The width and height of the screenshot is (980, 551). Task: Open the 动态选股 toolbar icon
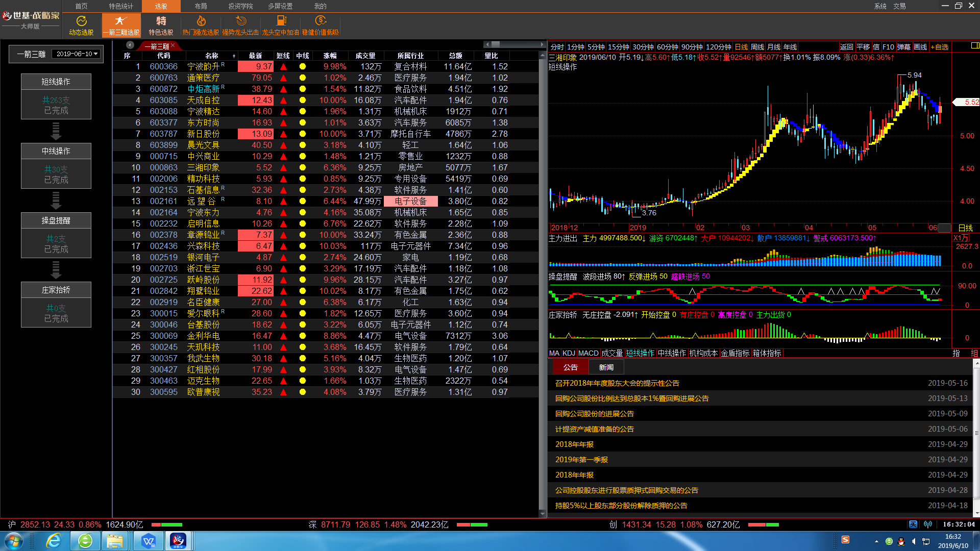[81, 25]
